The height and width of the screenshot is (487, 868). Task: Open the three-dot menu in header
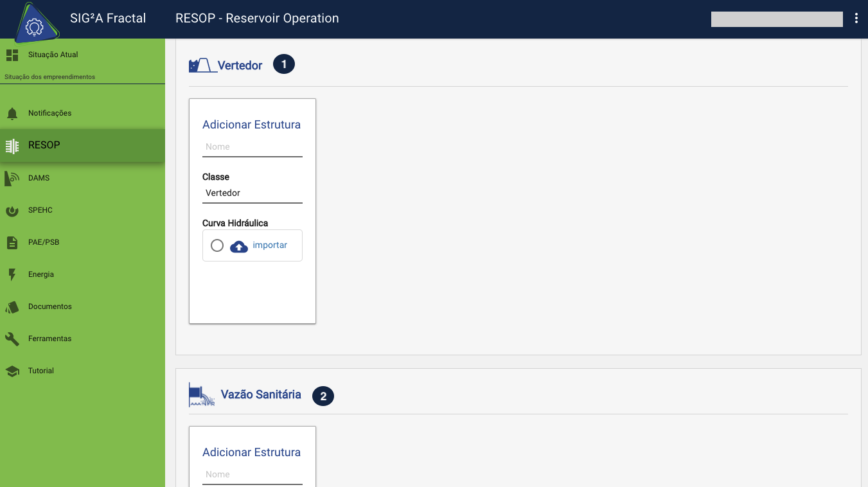click(x=856, y=19)
